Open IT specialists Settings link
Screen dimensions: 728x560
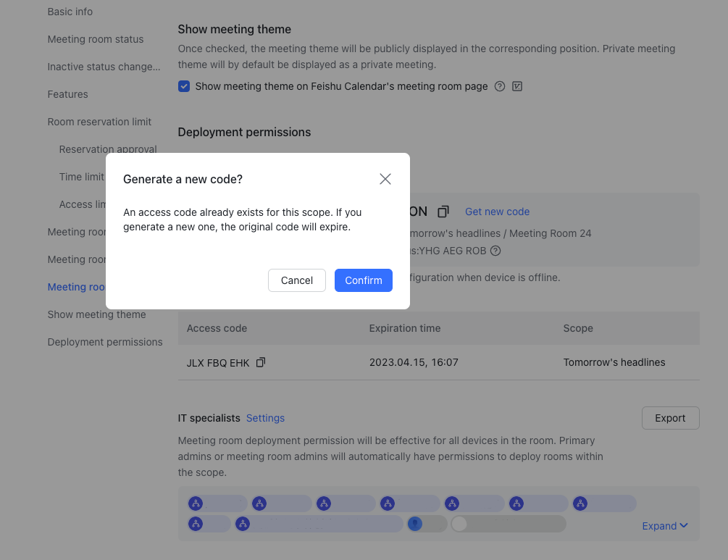(265, 419)
